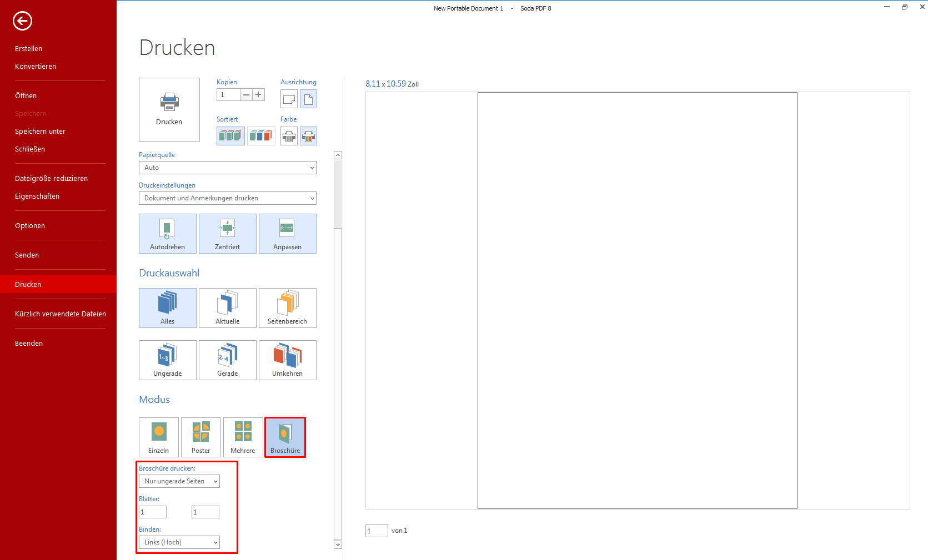Viewport: 928px width, 560px height.
Task: Open the Papierquelle dropdown
Action: tap(227, 168)
